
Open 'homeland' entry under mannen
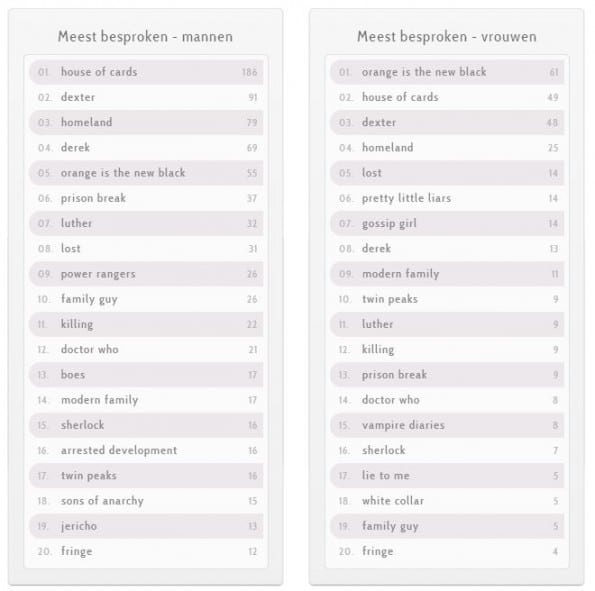click(x=146, y=123)
